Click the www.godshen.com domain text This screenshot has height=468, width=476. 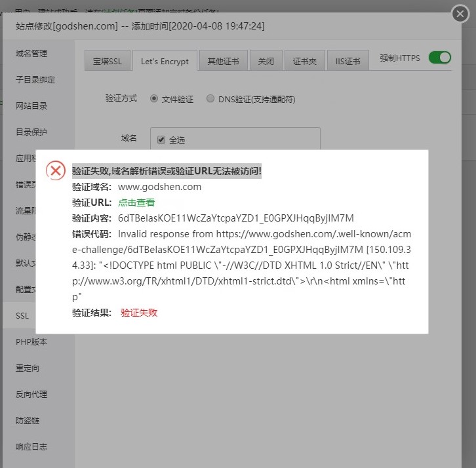pyautogui.click(x=160, y=187)
